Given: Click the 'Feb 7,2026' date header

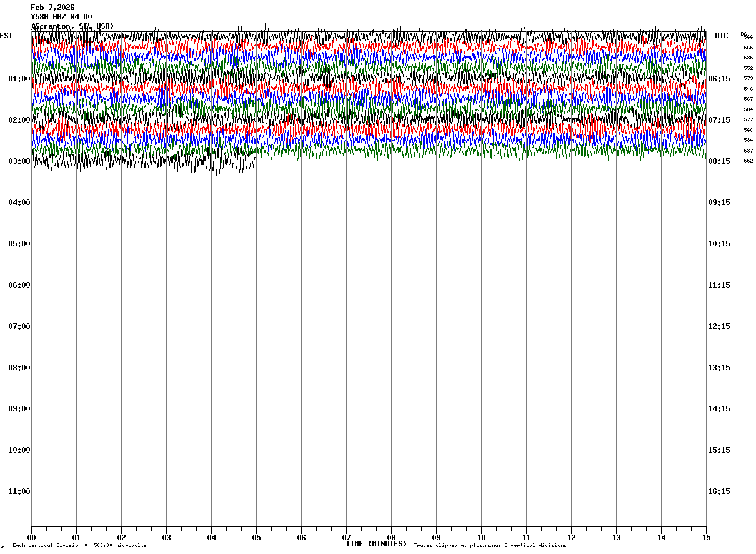Looking at the screenshot, I should tap(52, 8).
